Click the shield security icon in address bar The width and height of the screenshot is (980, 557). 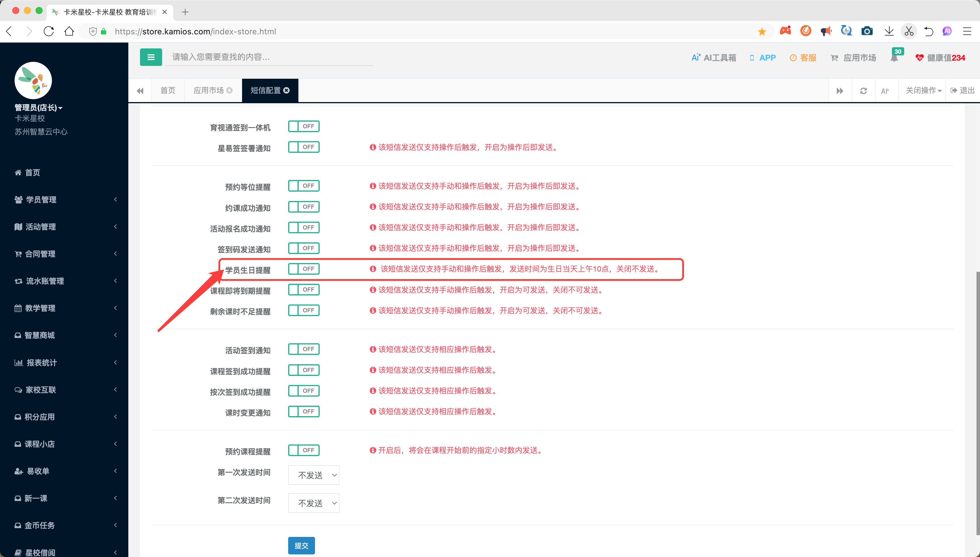pyautogui.click(x=92, y=31)
